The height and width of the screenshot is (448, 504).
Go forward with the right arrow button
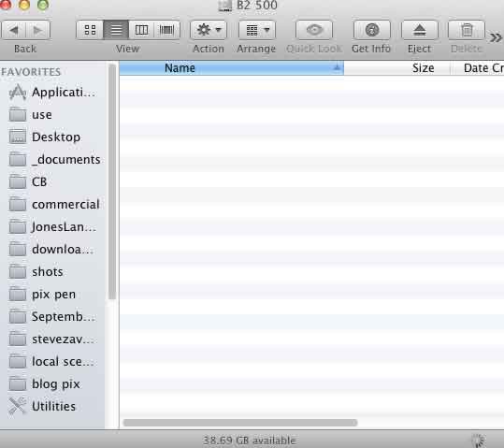[x=38, y=30]
